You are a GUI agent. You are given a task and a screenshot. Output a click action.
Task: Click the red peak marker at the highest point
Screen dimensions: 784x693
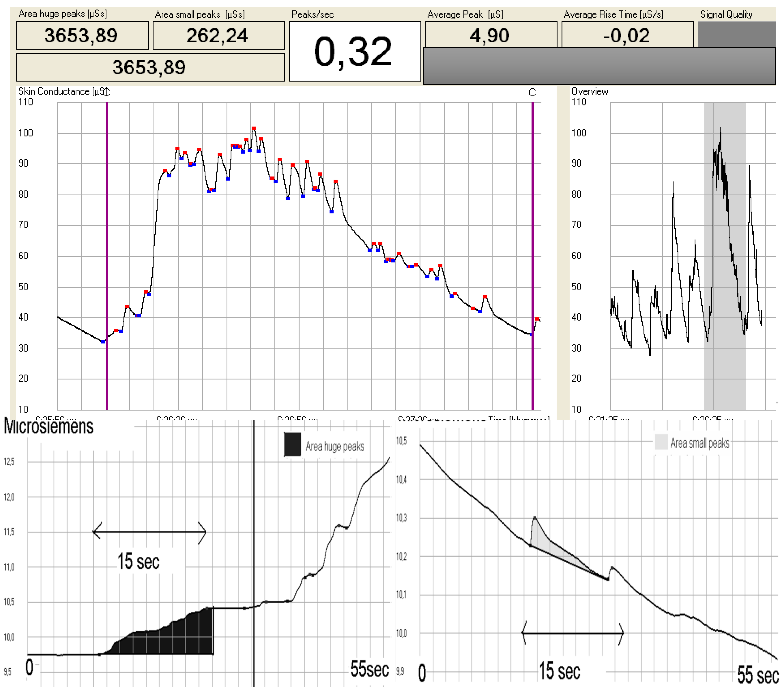tap(254, 128)
